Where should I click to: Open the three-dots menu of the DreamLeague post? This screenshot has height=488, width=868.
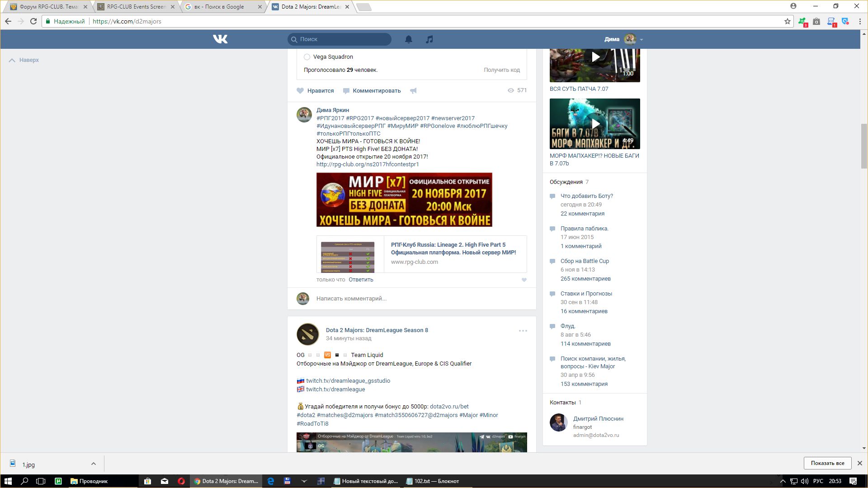(523, 331)
